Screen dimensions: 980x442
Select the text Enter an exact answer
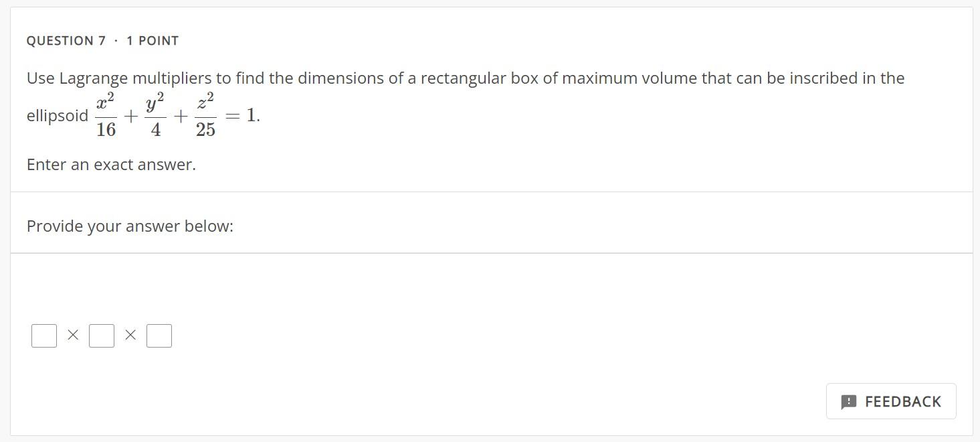(110, 164)
